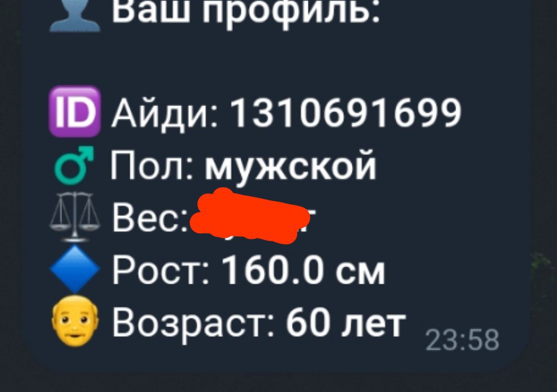Viewport: 557px width, 392px height.
Task: Click the ID number 1310691699
Action: click(346, 113)
